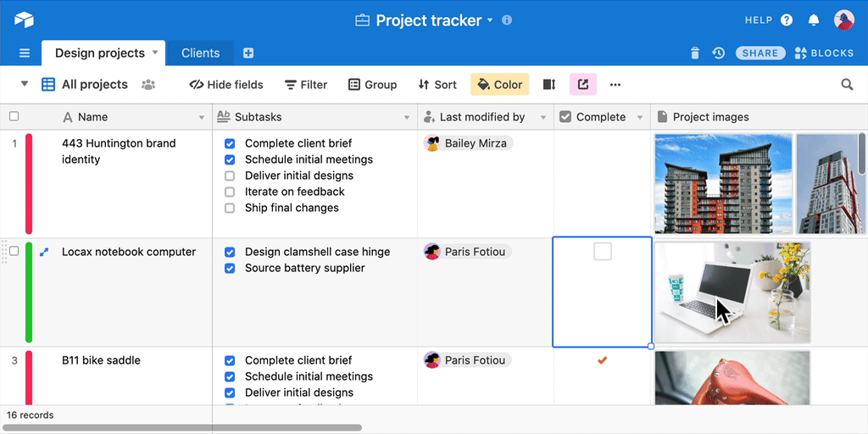Uncheck Complete checkmark for B11 bike saddle

tap(603, 360)
